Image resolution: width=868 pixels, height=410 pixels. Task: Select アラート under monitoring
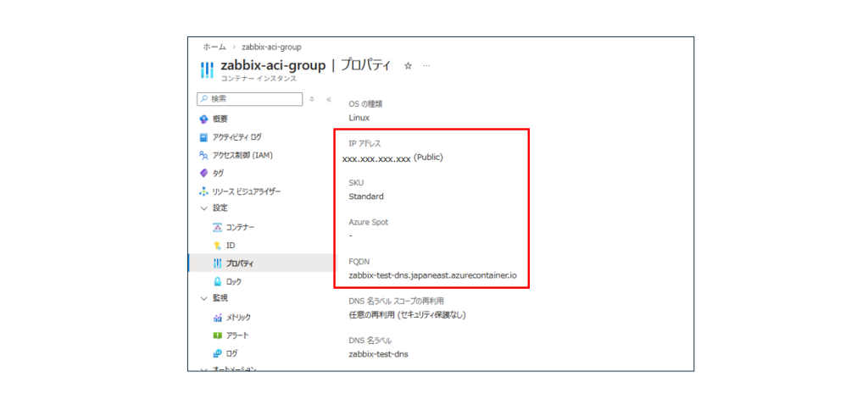(x=237, y=335)
